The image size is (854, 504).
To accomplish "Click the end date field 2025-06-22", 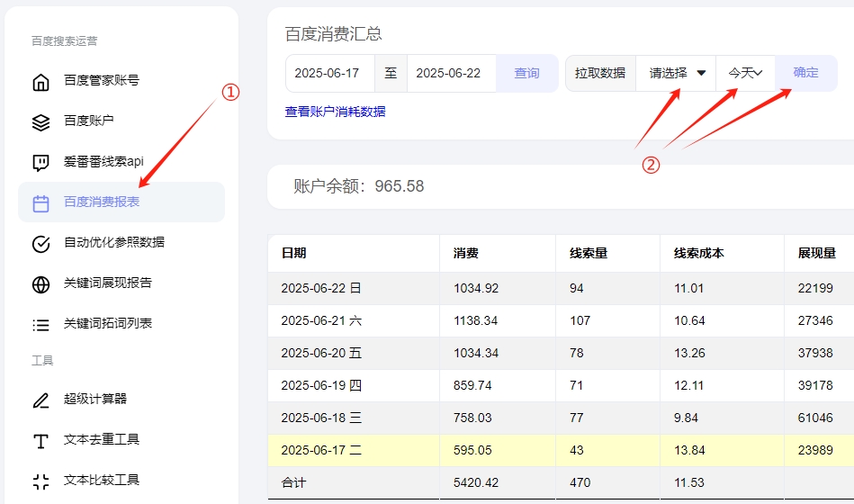I will coord(452,73).
